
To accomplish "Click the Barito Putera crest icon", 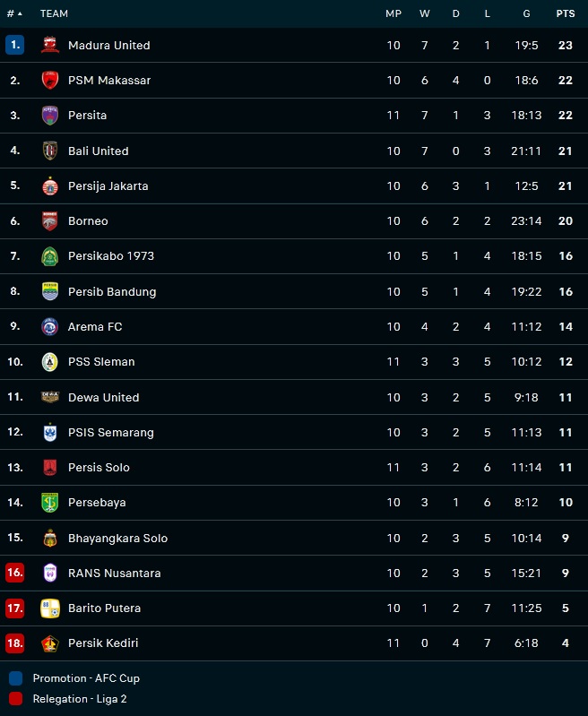I will click(50, 608).
